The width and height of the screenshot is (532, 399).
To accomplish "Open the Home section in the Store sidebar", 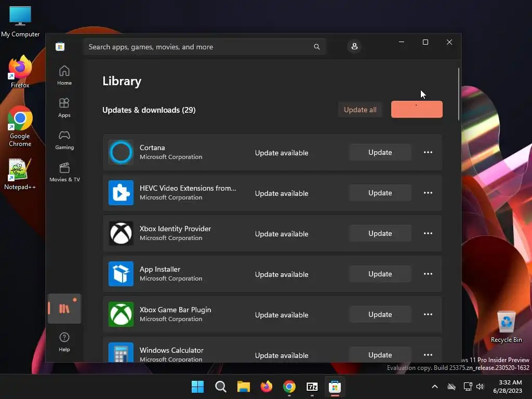I will click(x=64, y=75).
